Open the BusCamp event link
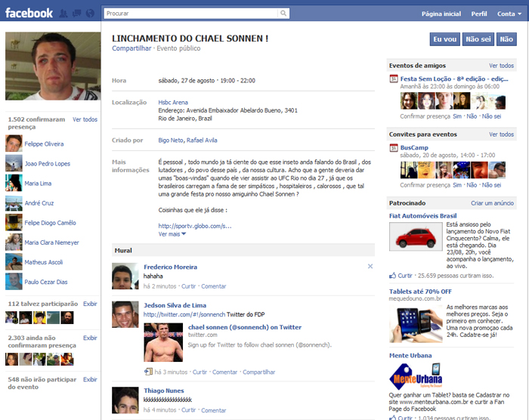This screenshot has width=529, height=420. click(x=414, y=147)
